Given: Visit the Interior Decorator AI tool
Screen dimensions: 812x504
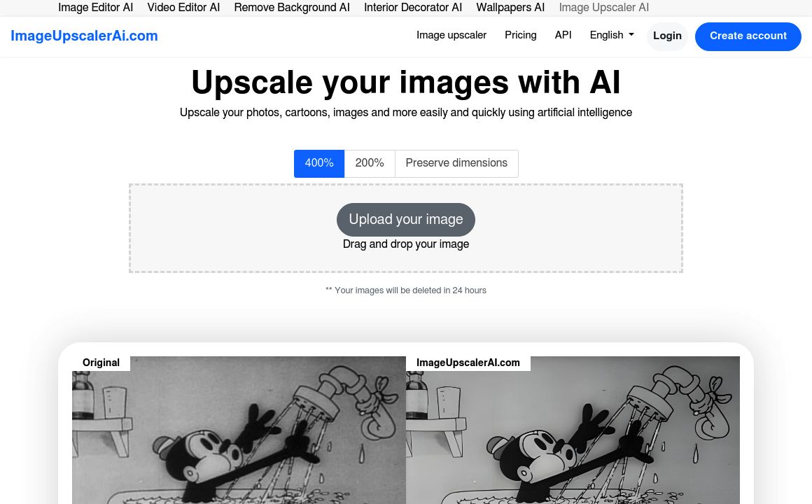Looking at the screenshot, I should (x=413, y=8).
